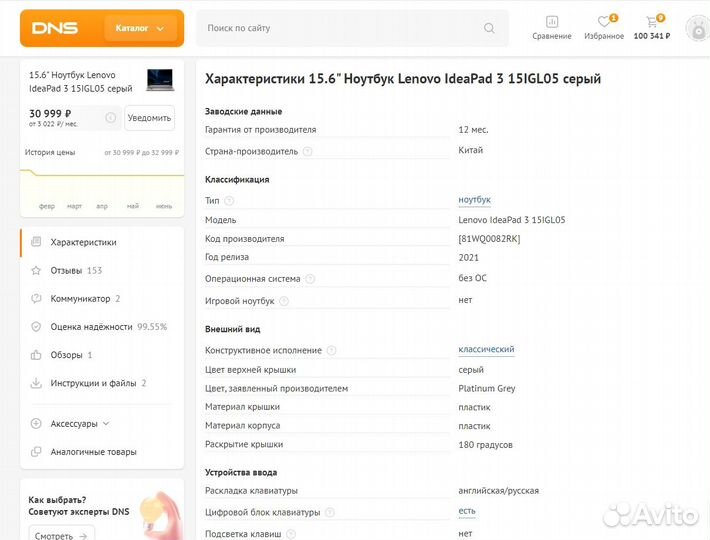Click the Характеристики list icon
This screenshot has height=540, width=710.
coord(36,242)
